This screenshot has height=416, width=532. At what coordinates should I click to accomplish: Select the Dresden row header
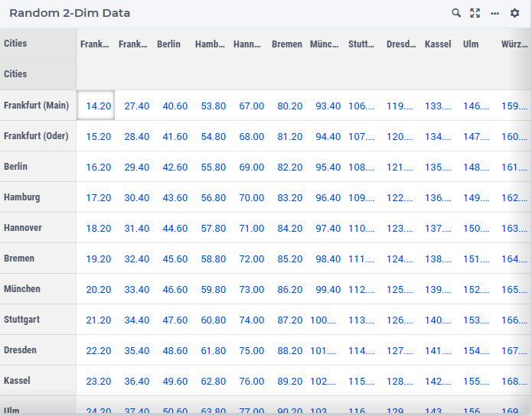click(x=38, y=350)
